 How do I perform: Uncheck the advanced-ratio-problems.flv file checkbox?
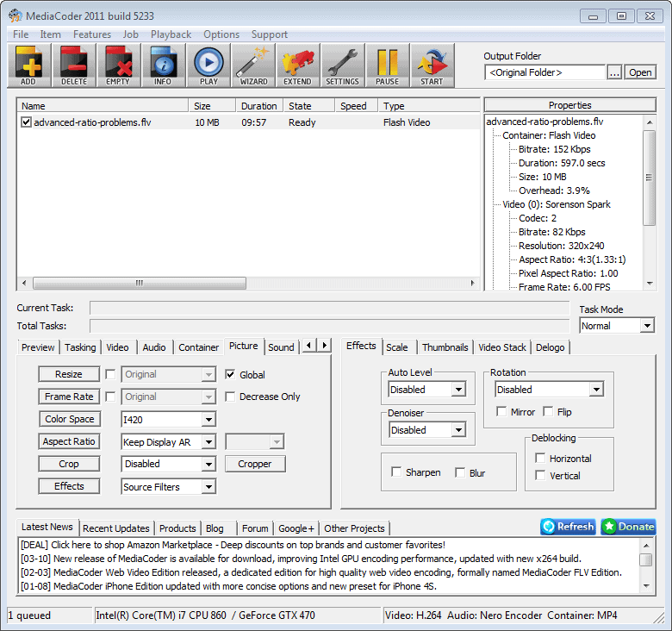click(27, 122)
